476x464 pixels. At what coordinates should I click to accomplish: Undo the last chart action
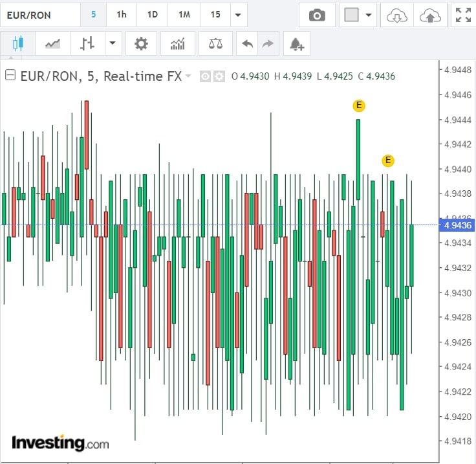pos(247,44)
